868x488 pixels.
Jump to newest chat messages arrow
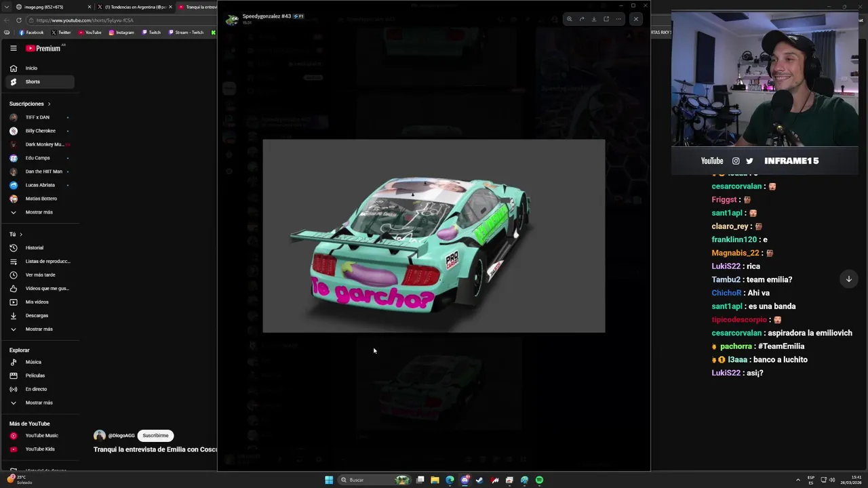pos(848,279)
